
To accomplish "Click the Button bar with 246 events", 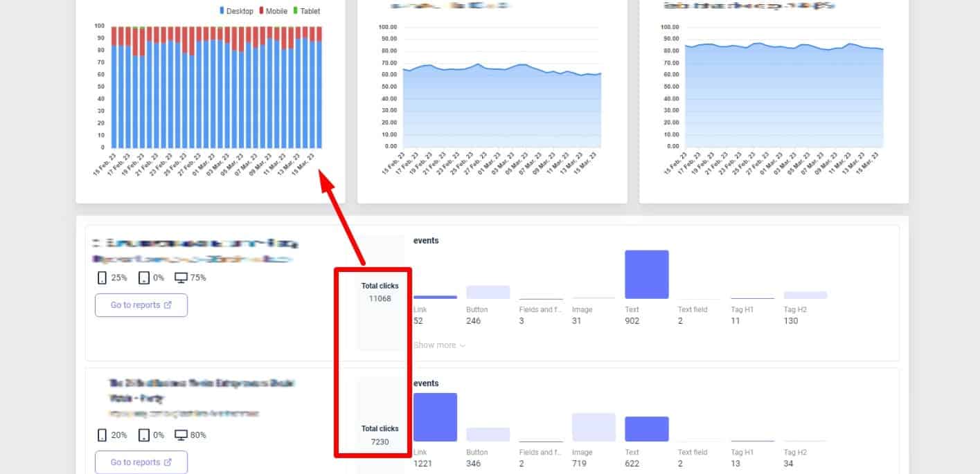I will tap(488, 292).
